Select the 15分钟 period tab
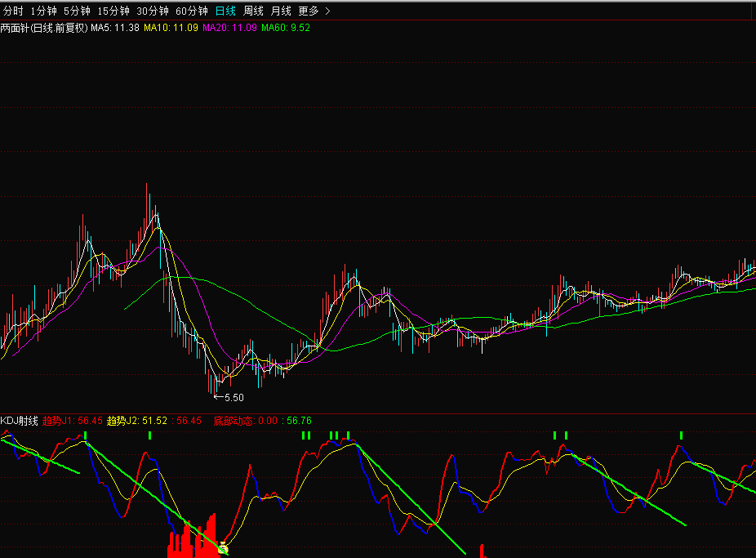 tap(113, 11)
